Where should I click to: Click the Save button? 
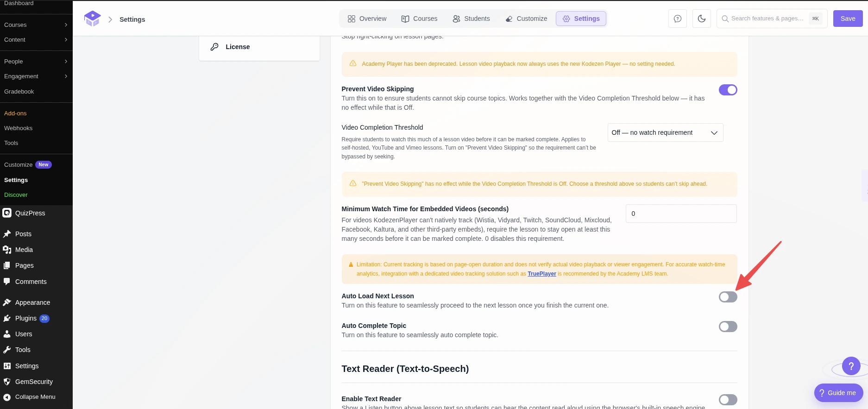[x=848, y=19]
